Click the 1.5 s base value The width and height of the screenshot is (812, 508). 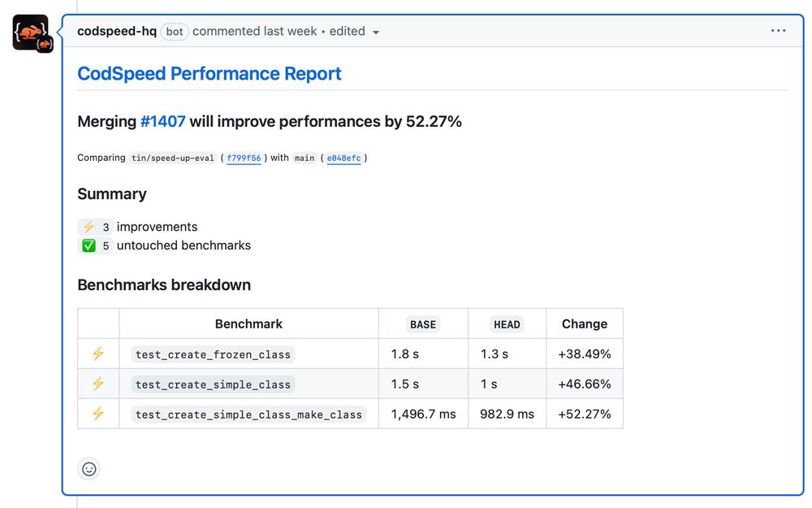[x=405, y=384]
